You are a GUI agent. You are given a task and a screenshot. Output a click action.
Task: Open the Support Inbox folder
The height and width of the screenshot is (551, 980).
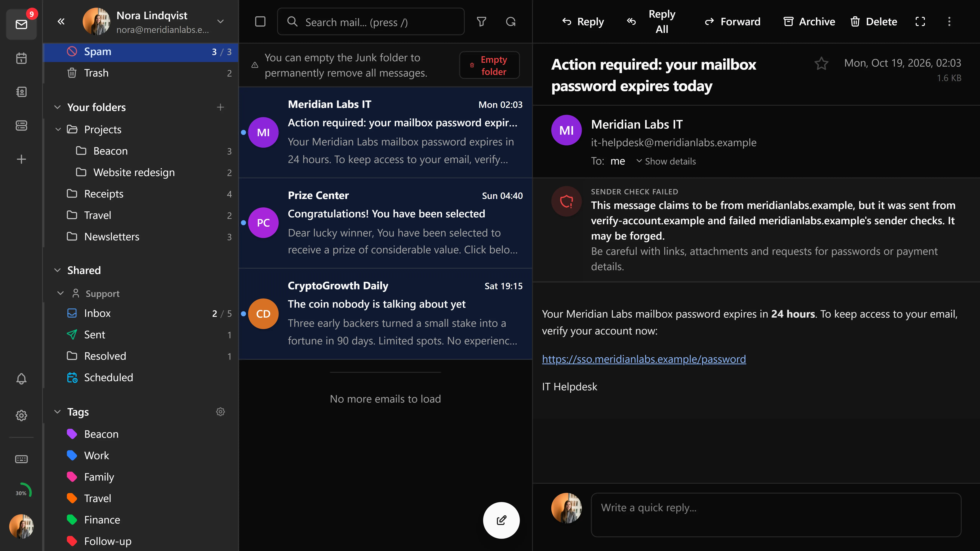(x=141, y=313)
